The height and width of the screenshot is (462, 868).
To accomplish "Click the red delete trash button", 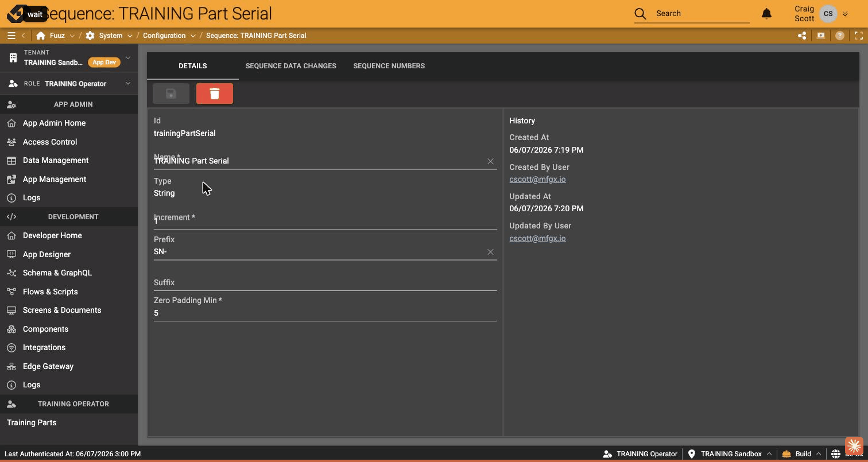I will (x=215, y=94).
